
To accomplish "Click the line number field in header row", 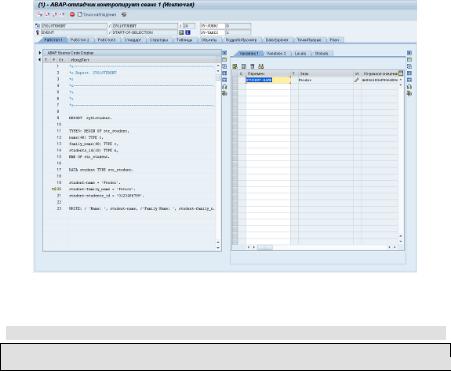I will tap(189, 26).
